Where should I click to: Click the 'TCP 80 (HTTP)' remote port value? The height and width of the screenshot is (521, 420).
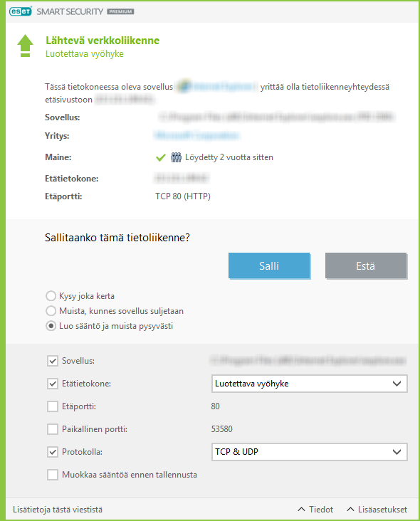pos(183,196)
